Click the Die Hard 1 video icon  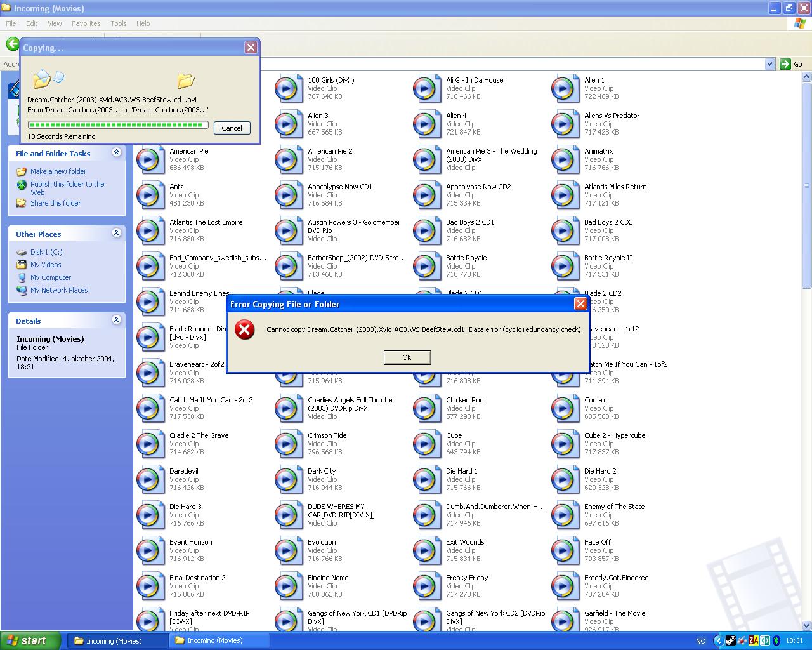[426, 480]
